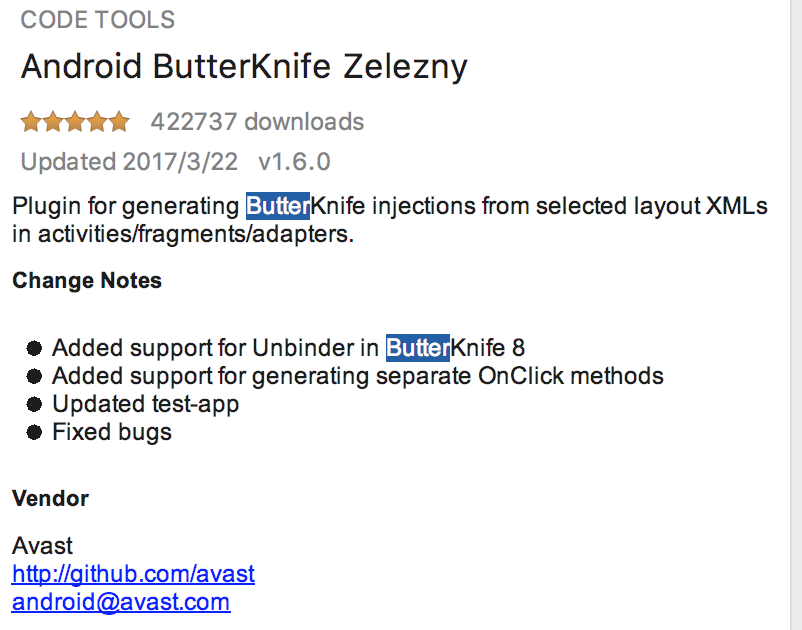The width and height of the screenshot is (802, 630).
Task: Click the version v1.6.0 label
Action: pyautogui.click(x=295, y=162)
